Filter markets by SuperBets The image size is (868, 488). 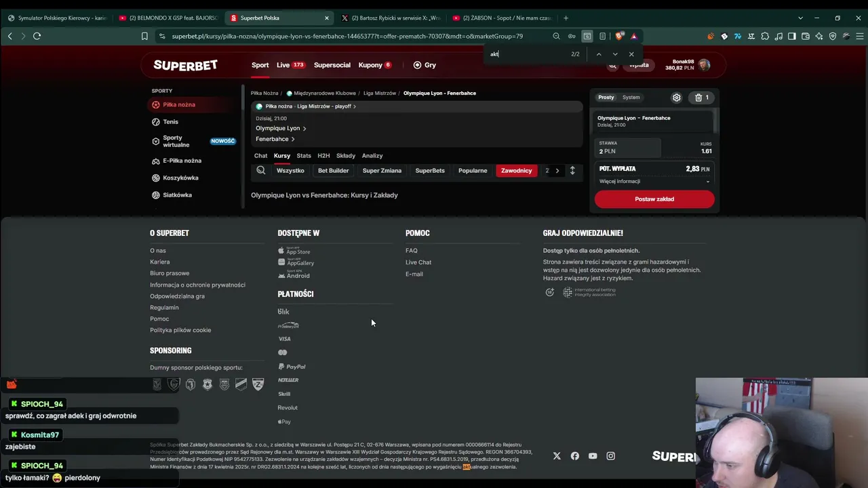[430, 171]
